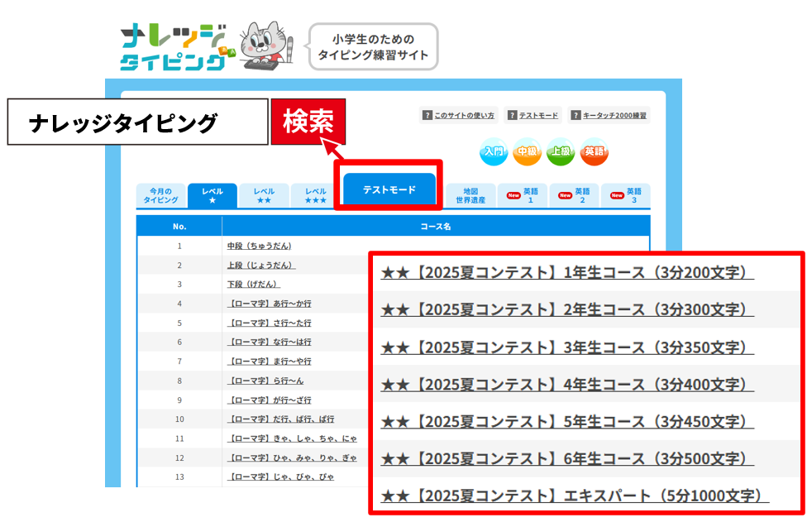
Task: Open 2025夏コンテスト 3年生コース link
Action: [567, 347]
